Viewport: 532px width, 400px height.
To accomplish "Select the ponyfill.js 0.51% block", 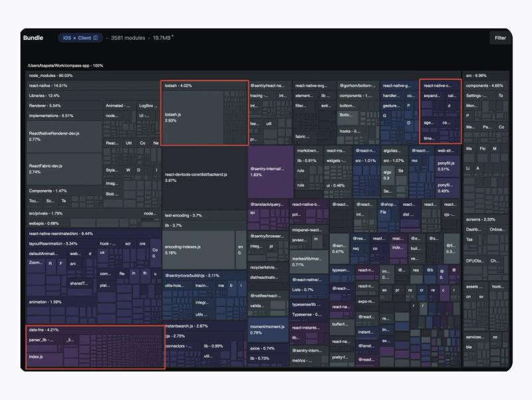I will point(448,166).
